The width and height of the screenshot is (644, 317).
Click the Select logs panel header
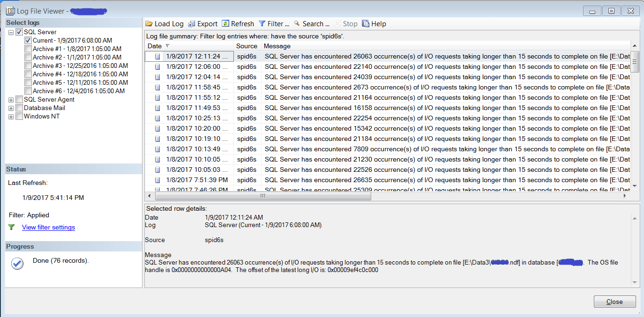coord(74,22)
